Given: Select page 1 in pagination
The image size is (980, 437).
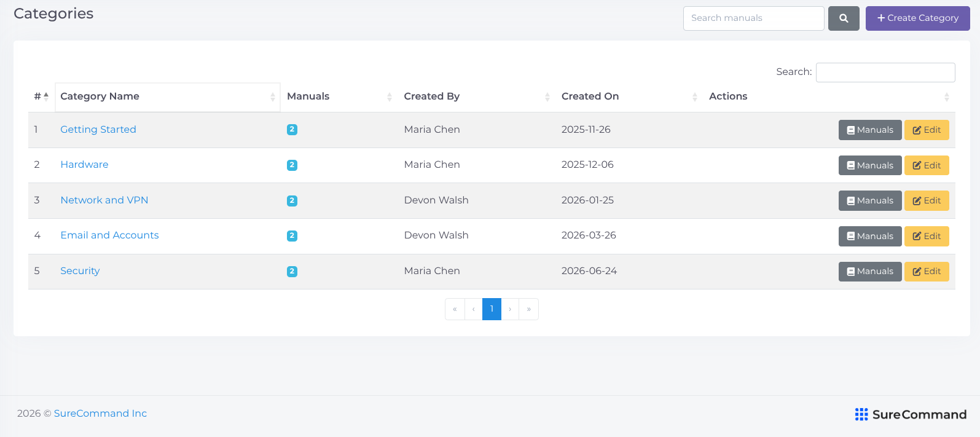Looking at the screenshot, I should pos(492,309).
